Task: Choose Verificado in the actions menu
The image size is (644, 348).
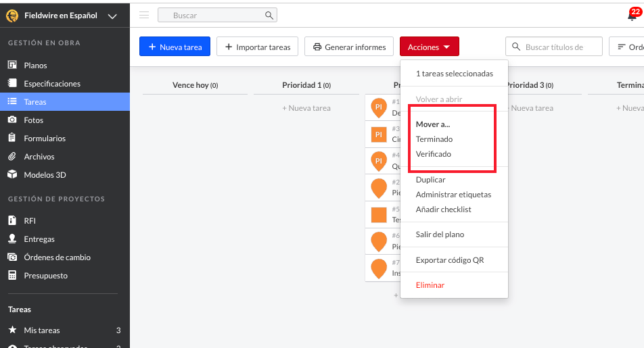Action: 434,154
